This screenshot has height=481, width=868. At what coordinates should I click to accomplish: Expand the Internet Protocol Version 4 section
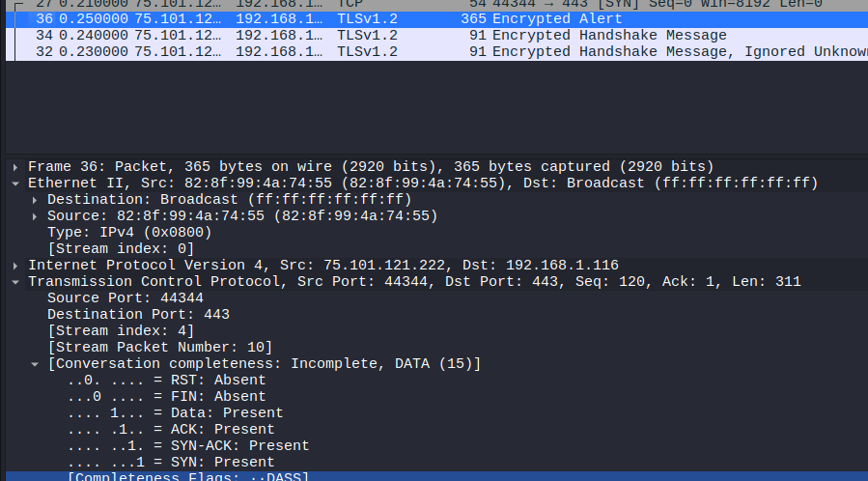click(x=15, y=265)
